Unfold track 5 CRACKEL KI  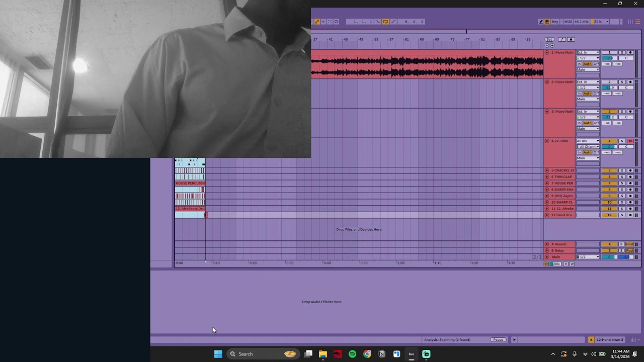tap(547, 170)
